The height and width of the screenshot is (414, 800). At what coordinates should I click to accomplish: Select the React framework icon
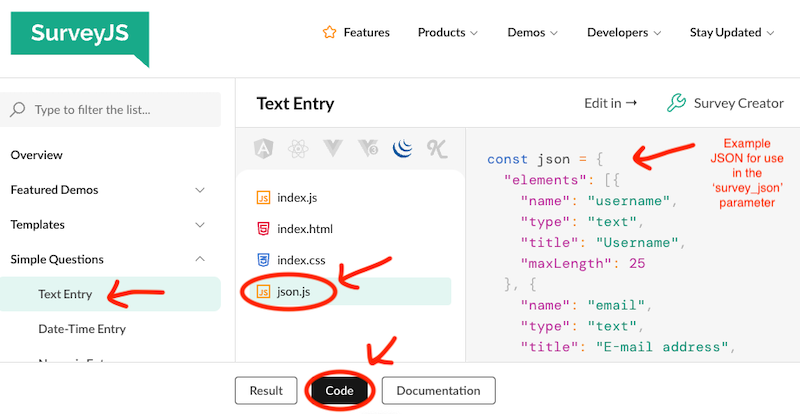[x=298, y=149]
